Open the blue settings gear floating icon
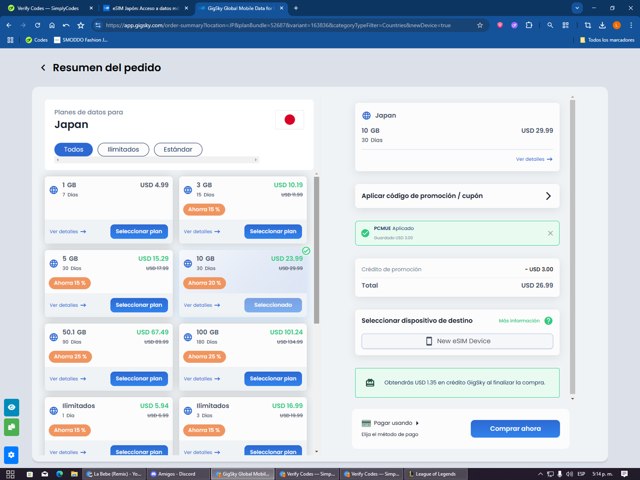640x480 pixels. 11,455
